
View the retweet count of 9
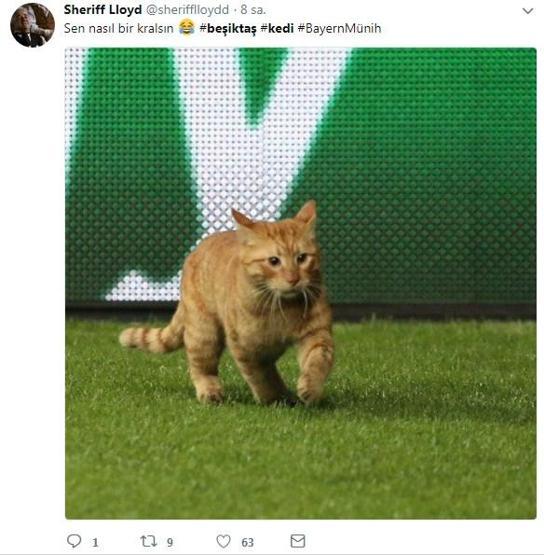point(170,542)
